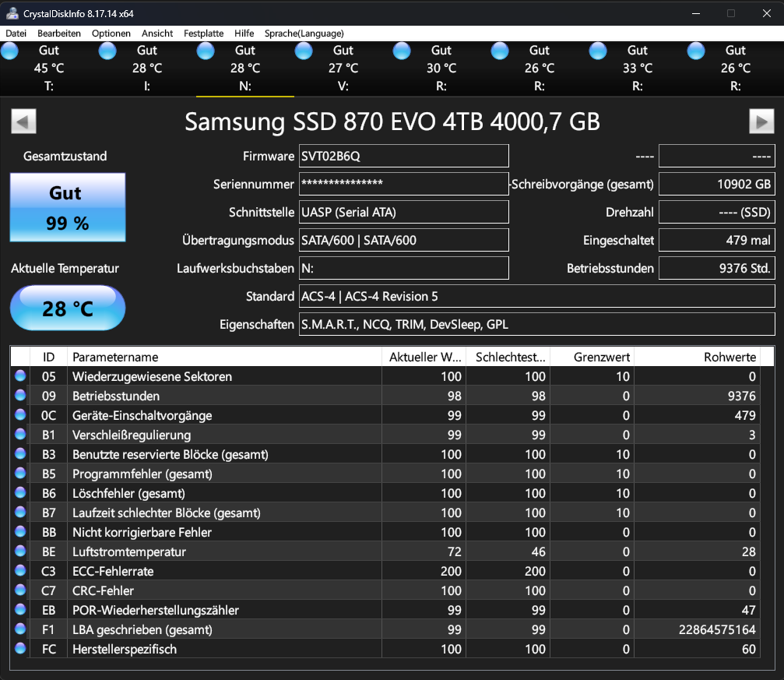Click the Gut 99 % health status button
The width and height of the screenshot is (784, 680).
[68, 208]
